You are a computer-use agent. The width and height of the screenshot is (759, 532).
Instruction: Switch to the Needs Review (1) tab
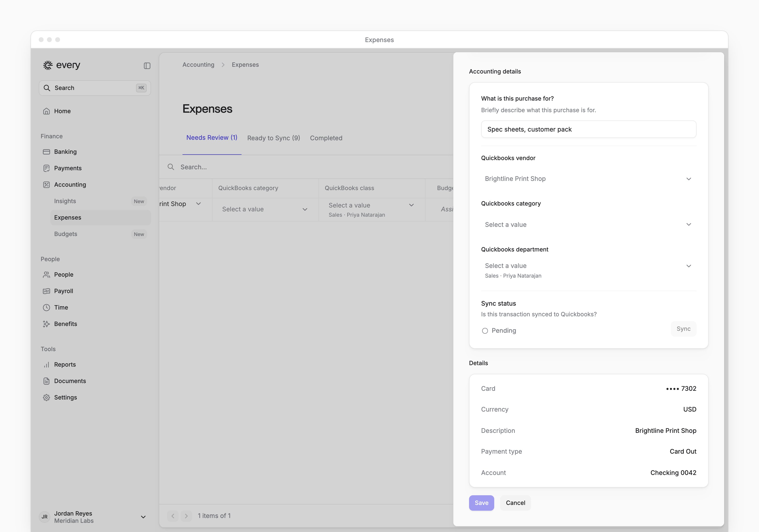[x=212, y=138]
